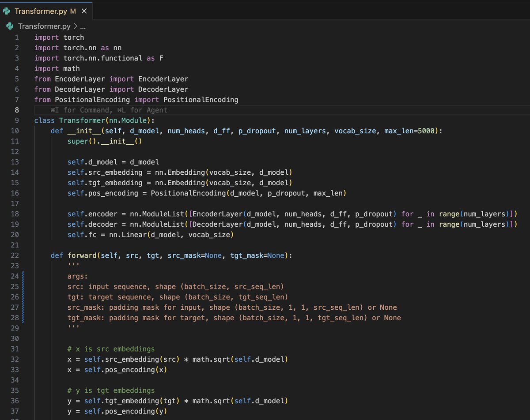Click the blue change marker beside line 26
The width and height of the screenshot is (530, 420).
[x=22, y=297]
